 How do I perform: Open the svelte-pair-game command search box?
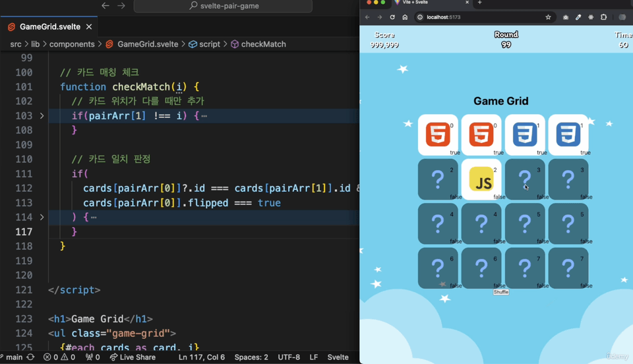pos(223,6)
